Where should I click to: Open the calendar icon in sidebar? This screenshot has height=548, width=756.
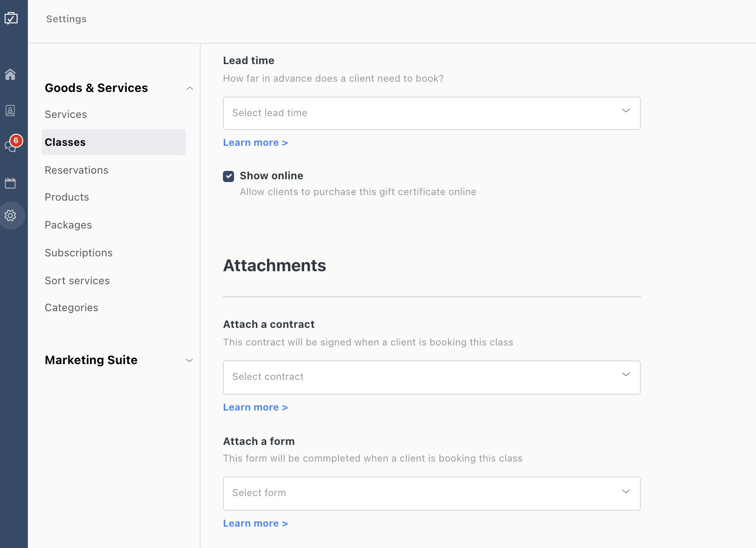(10, 183)
